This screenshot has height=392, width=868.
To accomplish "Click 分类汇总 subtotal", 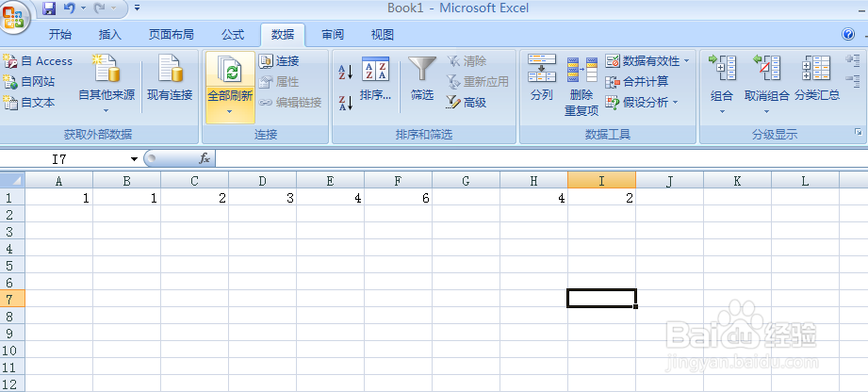I will click(x=817, y=78).
